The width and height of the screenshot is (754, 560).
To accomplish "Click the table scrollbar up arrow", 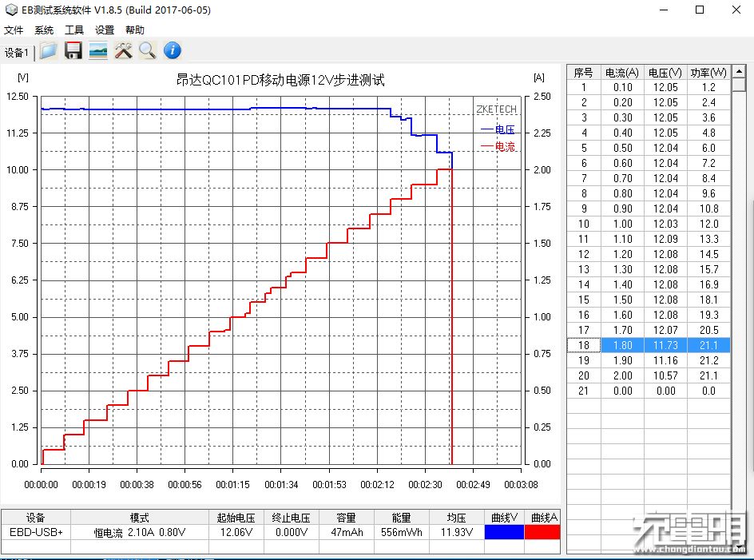I will pos(739,72).
